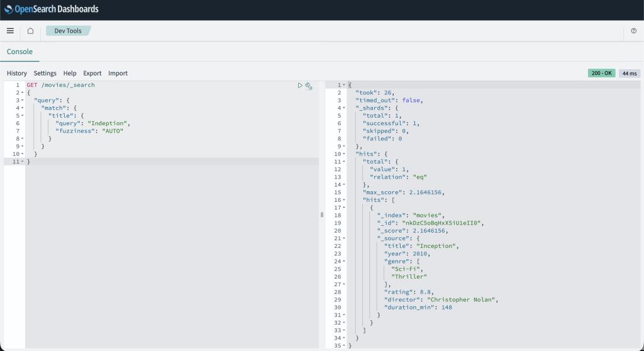Viewport: 644px width, 351px height.
Task: Click the 200 - OK status badge
Action: [x=601, y=74]
